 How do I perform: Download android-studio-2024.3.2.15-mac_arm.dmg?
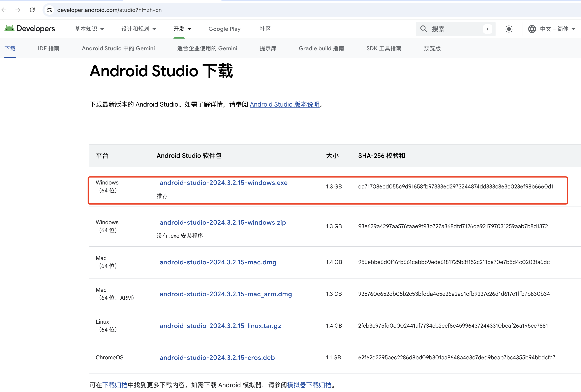coord(226,294)
